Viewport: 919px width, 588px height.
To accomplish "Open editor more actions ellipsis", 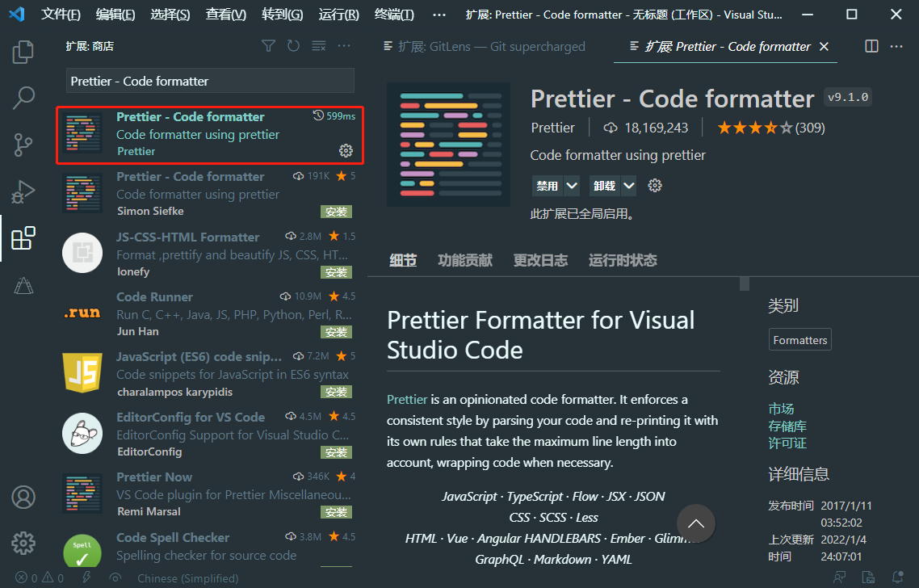I will click(x=896, y=46).
